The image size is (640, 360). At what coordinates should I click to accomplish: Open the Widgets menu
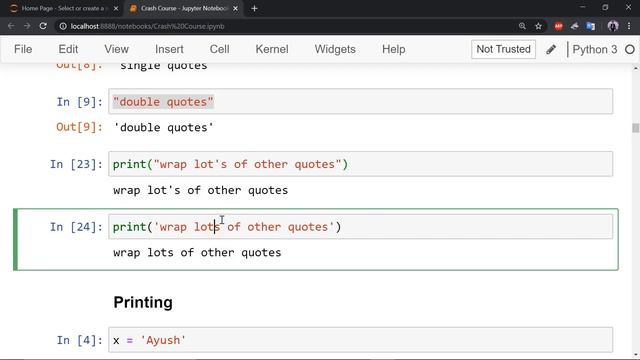(x=335, y=49)
